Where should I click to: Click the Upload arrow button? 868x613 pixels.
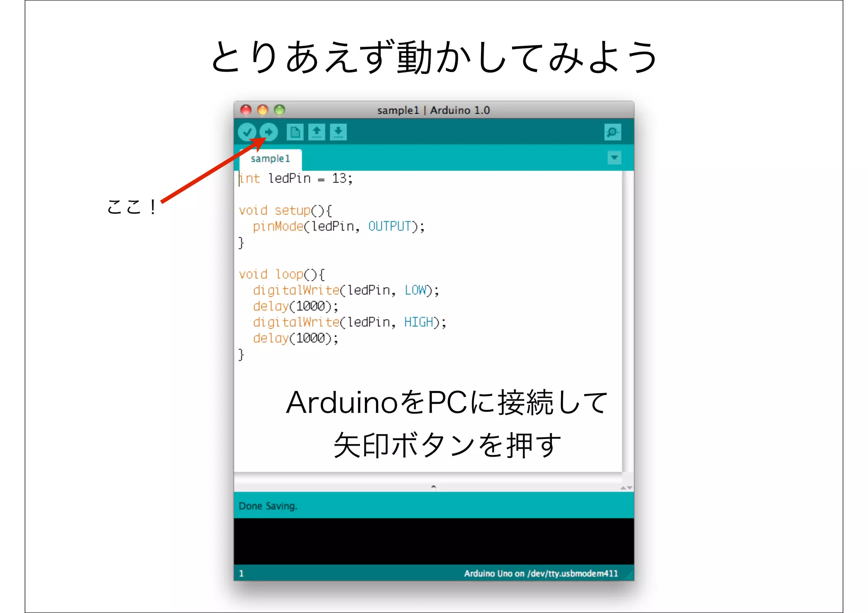[269, 132]
